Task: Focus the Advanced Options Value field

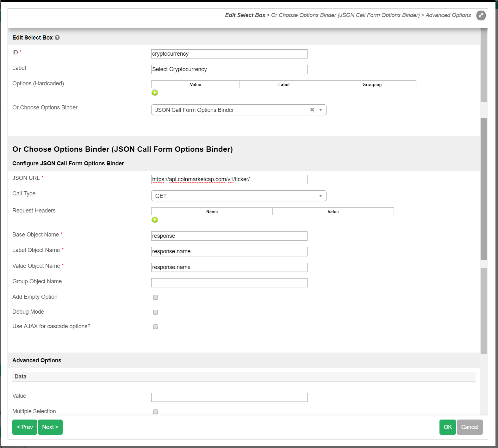Action: [229, 397]
